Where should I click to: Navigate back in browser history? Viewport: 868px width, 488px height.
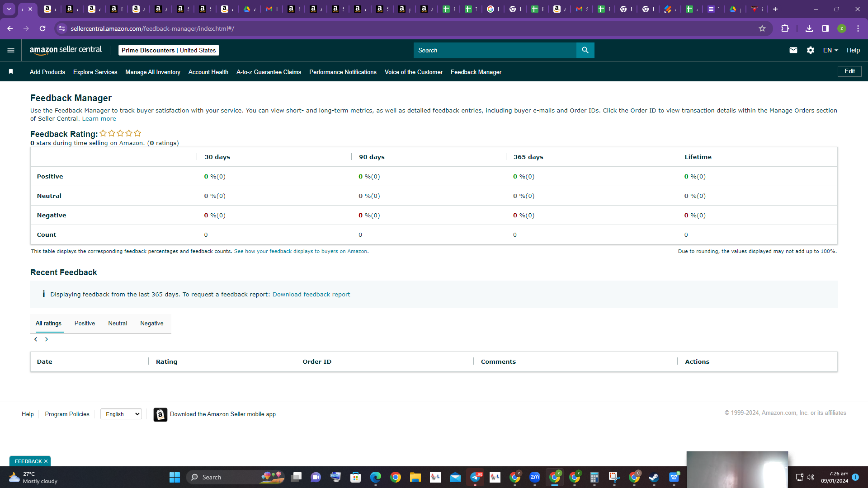(x=10, y=28)
